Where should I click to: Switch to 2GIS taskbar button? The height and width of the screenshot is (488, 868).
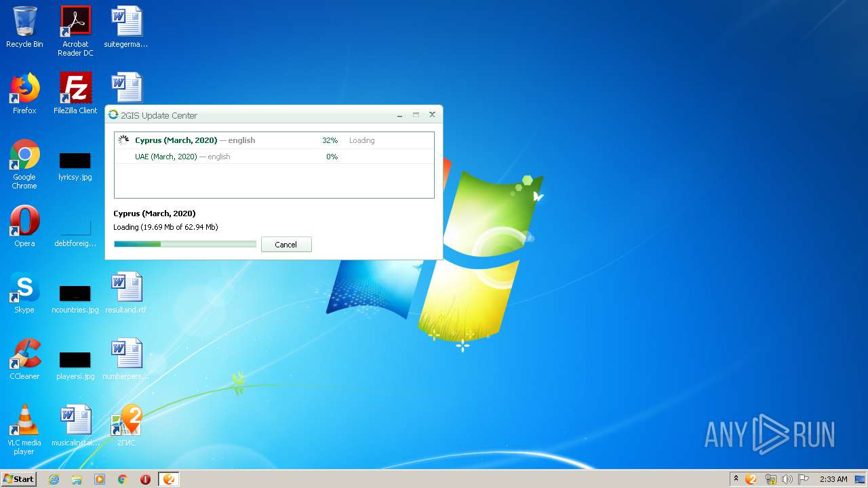[169, 479]
